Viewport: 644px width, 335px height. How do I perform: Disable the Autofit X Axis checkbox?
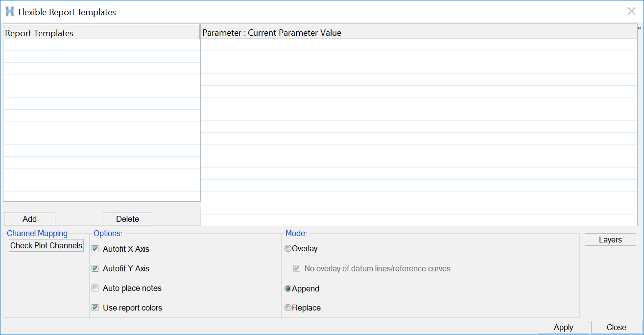coord(95,249)
